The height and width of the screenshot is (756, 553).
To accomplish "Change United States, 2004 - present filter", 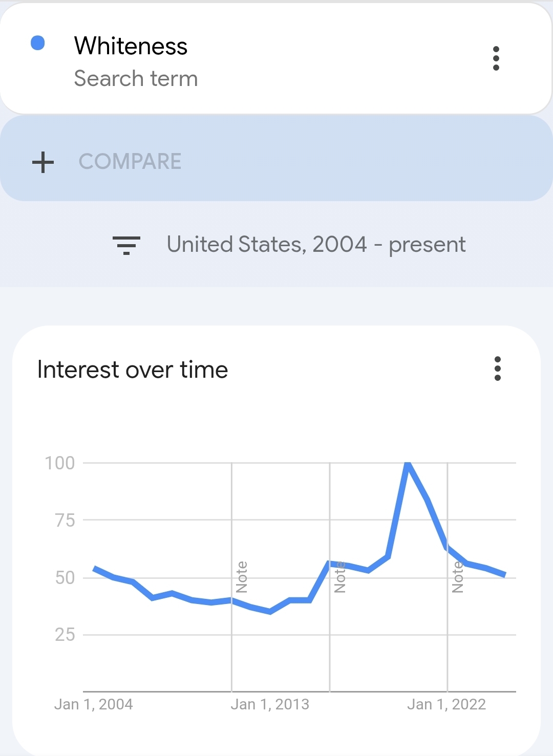I will [x=316, y=245].
